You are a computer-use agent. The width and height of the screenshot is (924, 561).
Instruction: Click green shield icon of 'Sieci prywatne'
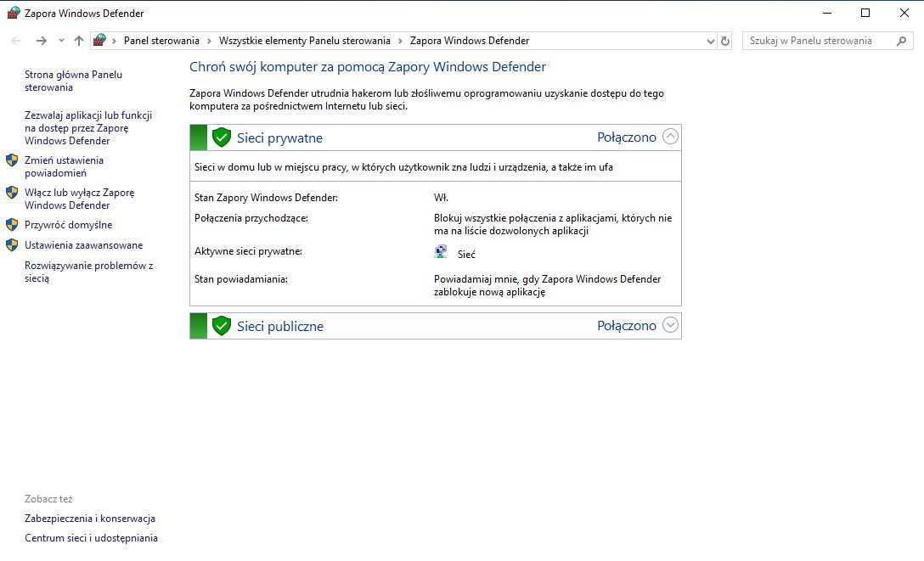(222, 137)
